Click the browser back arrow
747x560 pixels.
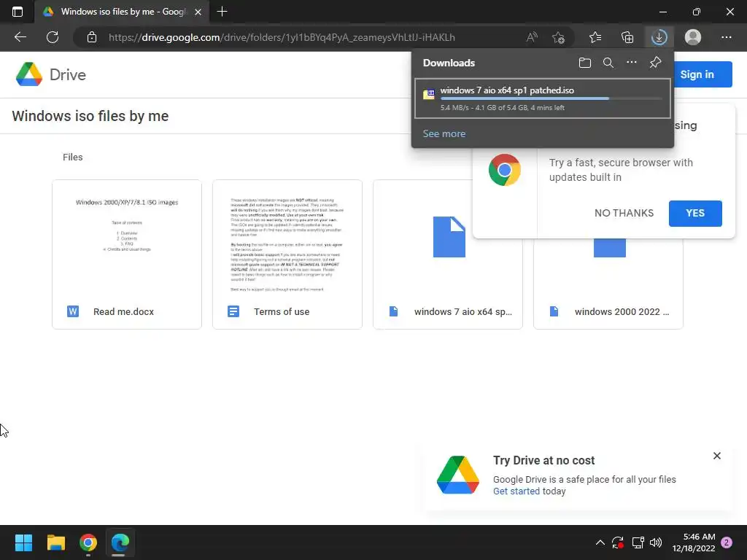pos(20,37)
